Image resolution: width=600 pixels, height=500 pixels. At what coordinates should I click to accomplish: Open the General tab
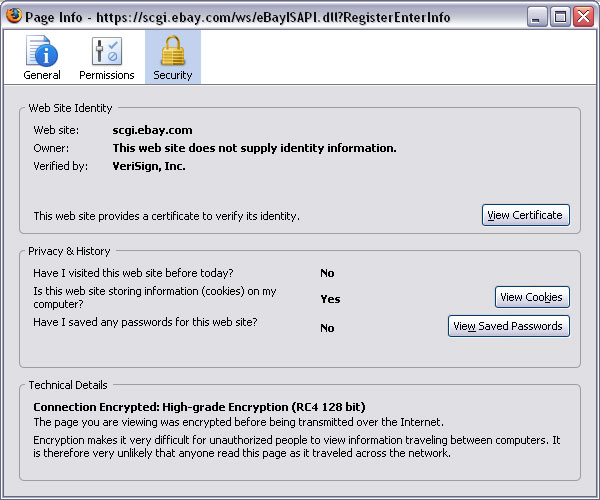[x=42, y=57]
